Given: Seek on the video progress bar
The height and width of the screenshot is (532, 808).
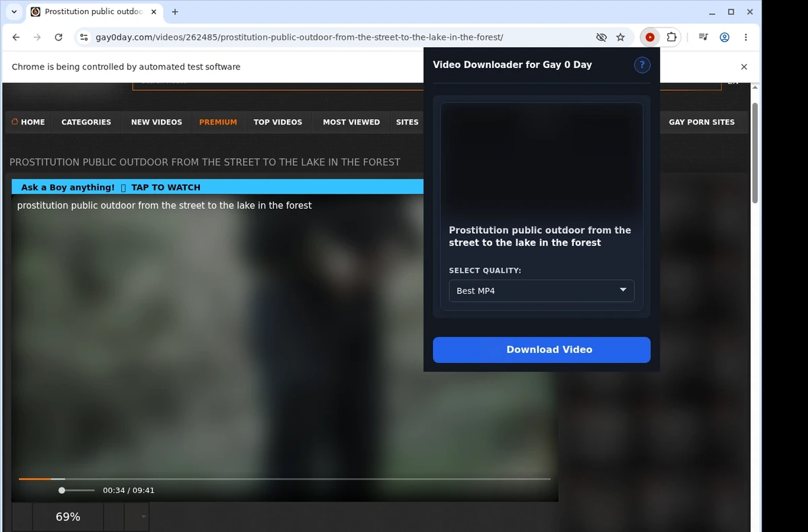Looking at the screenshot, I should [x=284, y=479].
